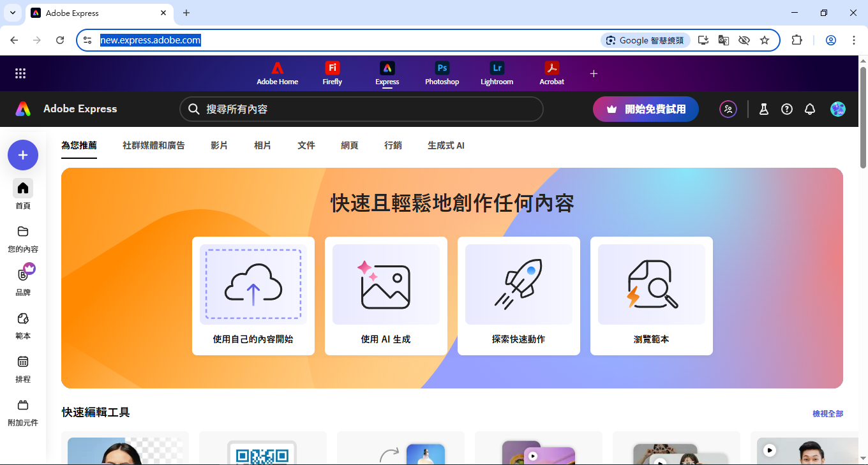Click the 開始免費試用 button
868x465 pixels.
coord(645,109)
